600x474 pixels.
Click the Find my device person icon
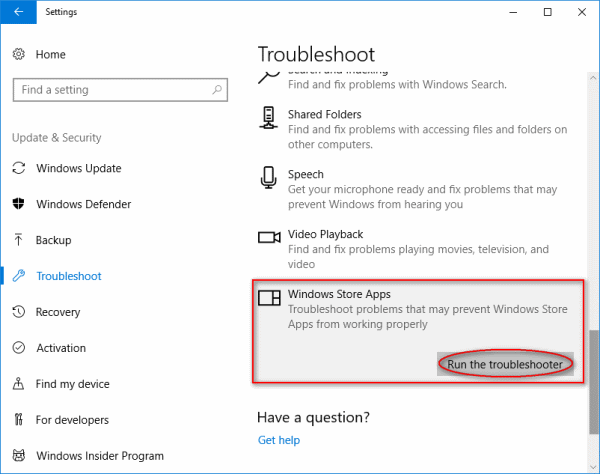[18, 383]
